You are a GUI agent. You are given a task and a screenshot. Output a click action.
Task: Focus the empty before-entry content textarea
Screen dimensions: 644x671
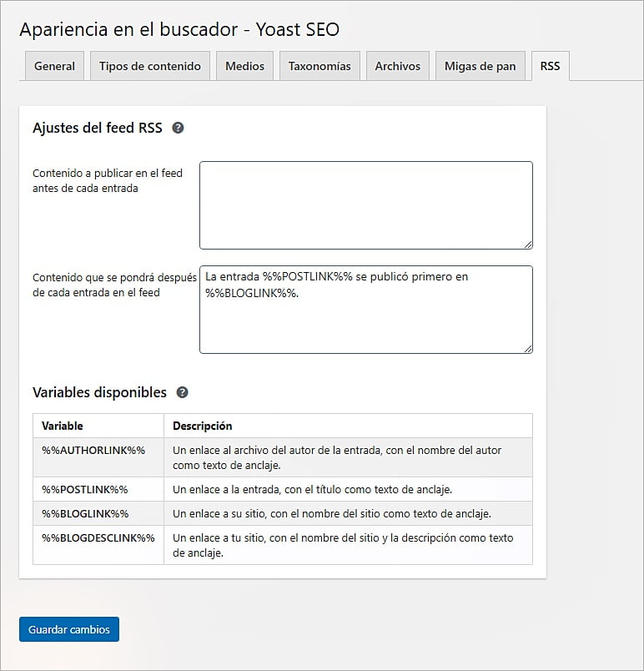click(x=365, y=205)
